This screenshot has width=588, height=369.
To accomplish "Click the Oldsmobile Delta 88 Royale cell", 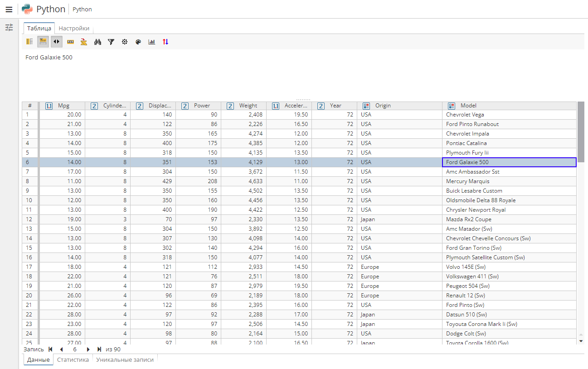I will coord(510,200).
